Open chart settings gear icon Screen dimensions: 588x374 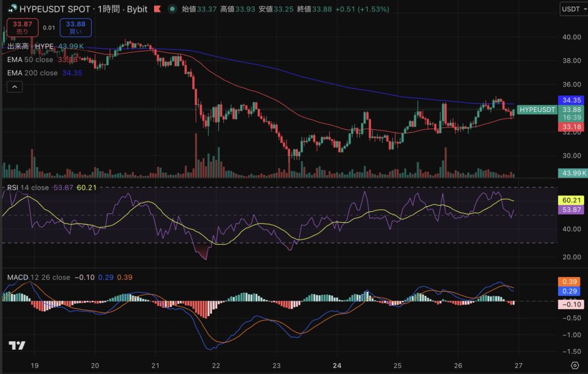574,365
